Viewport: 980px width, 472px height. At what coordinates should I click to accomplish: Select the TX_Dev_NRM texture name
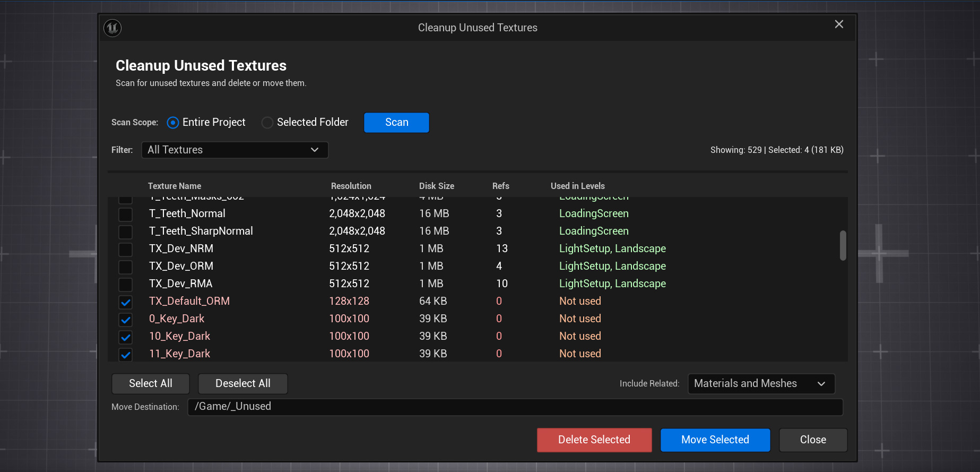click(x=181, y=248)
